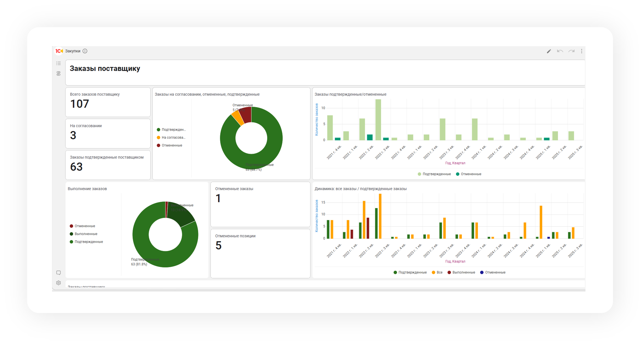Toggle Подтвержденные legend in top bar chart

pos(434,174)
